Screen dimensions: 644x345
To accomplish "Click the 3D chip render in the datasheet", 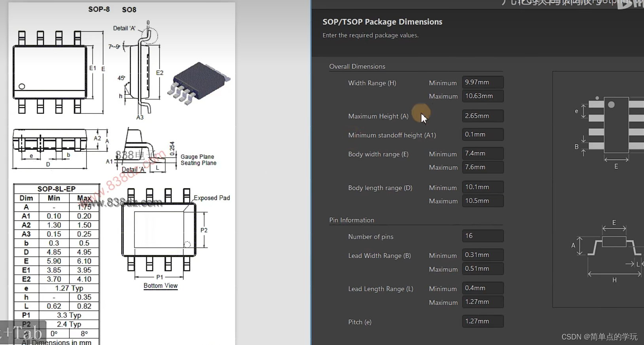I will (x=199, y=83).
